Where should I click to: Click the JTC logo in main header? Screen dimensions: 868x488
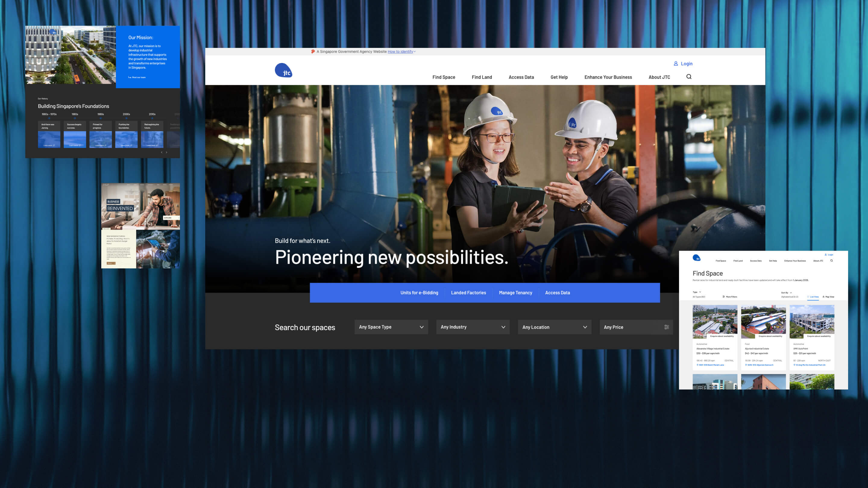tap(283, 70)
